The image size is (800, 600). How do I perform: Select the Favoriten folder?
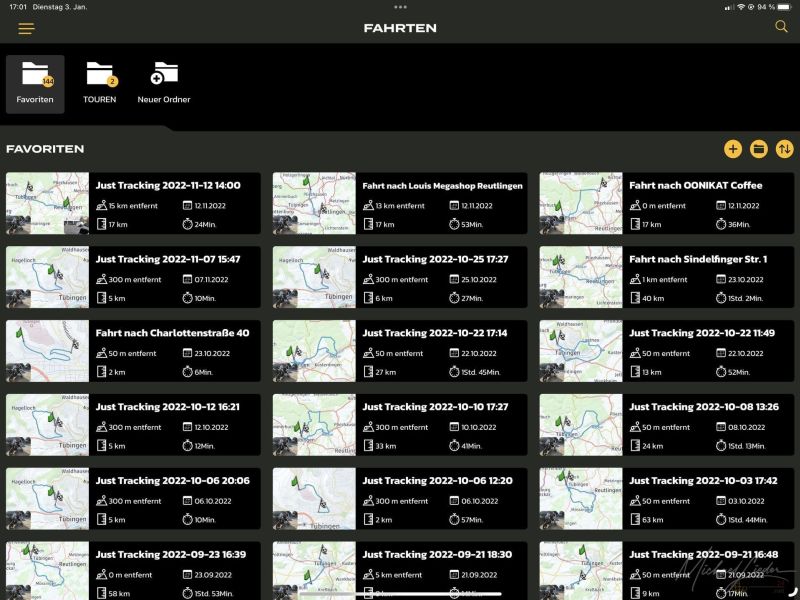(35, 83)
